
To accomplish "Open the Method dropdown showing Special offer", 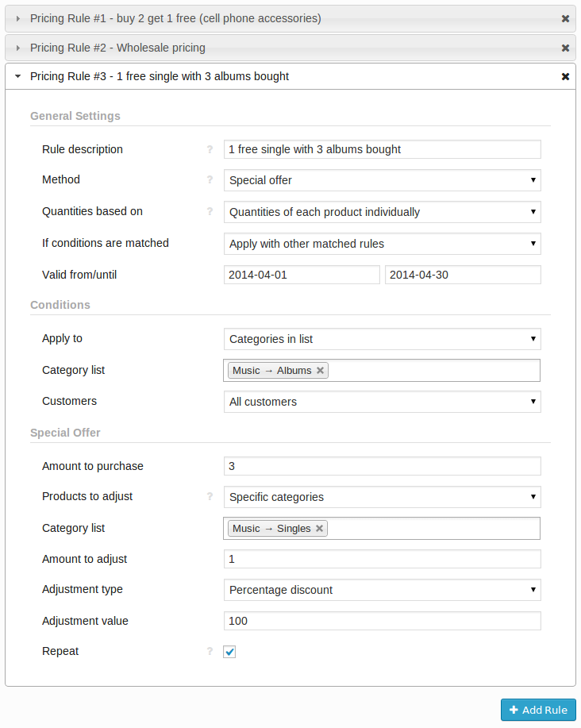I will click(x=382, y=180).
